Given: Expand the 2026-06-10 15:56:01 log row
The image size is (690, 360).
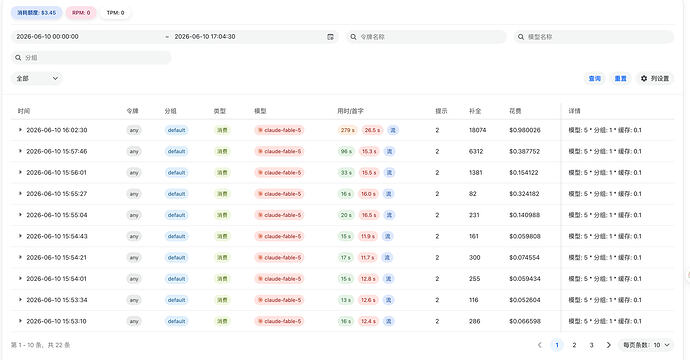Looking at the screenshot, I should 20,172.
